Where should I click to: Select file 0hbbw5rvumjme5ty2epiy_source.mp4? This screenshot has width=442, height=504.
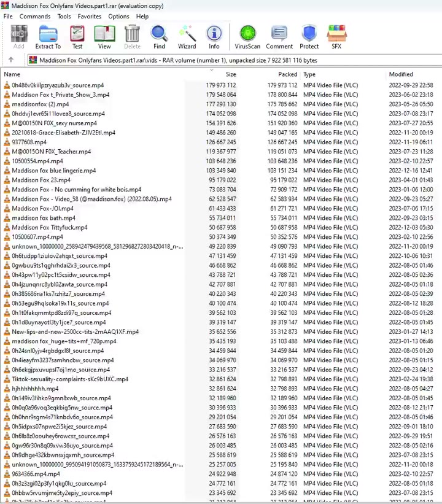point(62,493)
